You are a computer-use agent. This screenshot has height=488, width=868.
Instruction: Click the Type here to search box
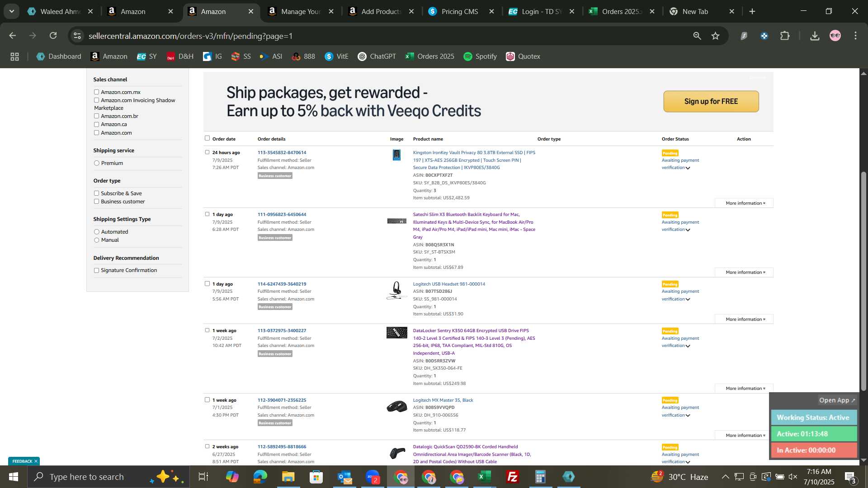point(108,477)
